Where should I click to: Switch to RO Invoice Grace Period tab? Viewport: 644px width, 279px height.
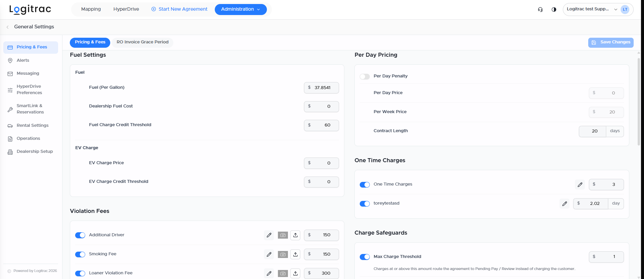point(143,42)
